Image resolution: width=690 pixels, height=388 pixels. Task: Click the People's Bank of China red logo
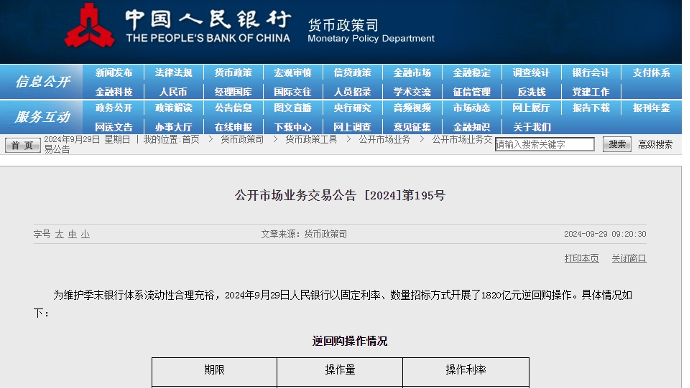coord(89,25)
